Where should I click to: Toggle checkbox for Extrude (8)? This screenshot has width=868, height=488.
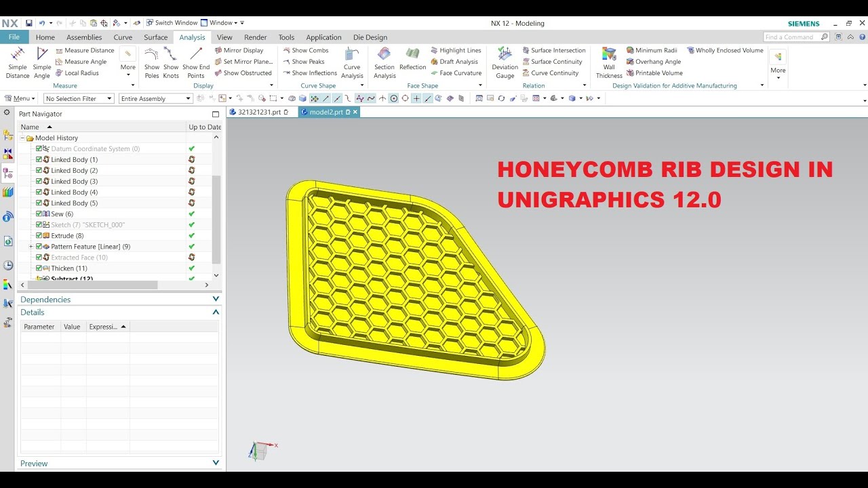click(x=39, y=236)
